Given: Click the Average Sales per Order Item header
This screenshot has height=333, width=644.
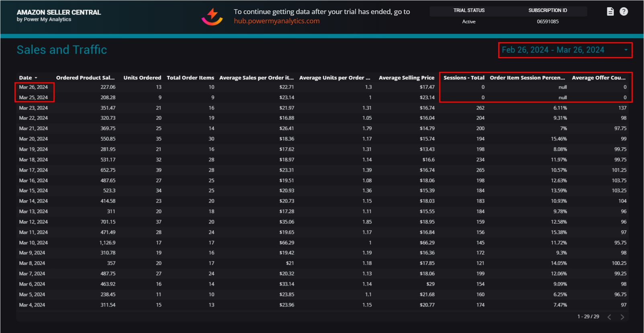Looking at the screenshot, I should click(x=256, y=78).
